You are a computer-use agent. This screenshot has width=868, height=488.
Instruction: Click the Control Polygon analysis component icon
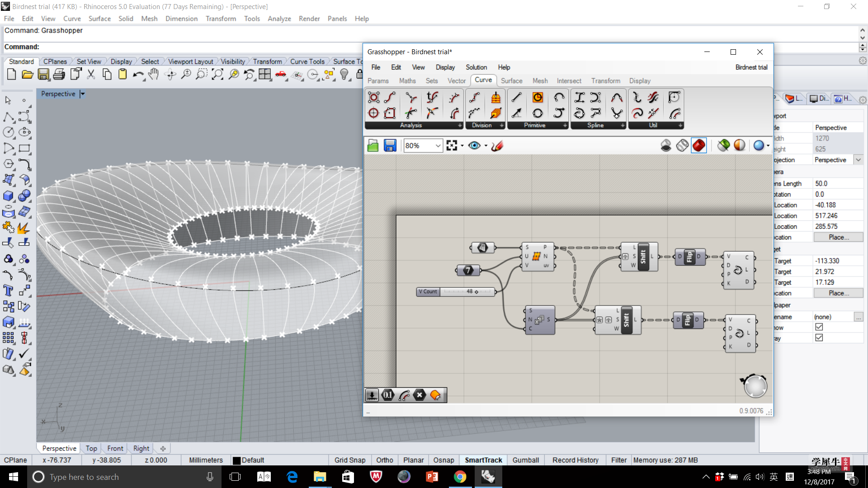click(374, 98)
